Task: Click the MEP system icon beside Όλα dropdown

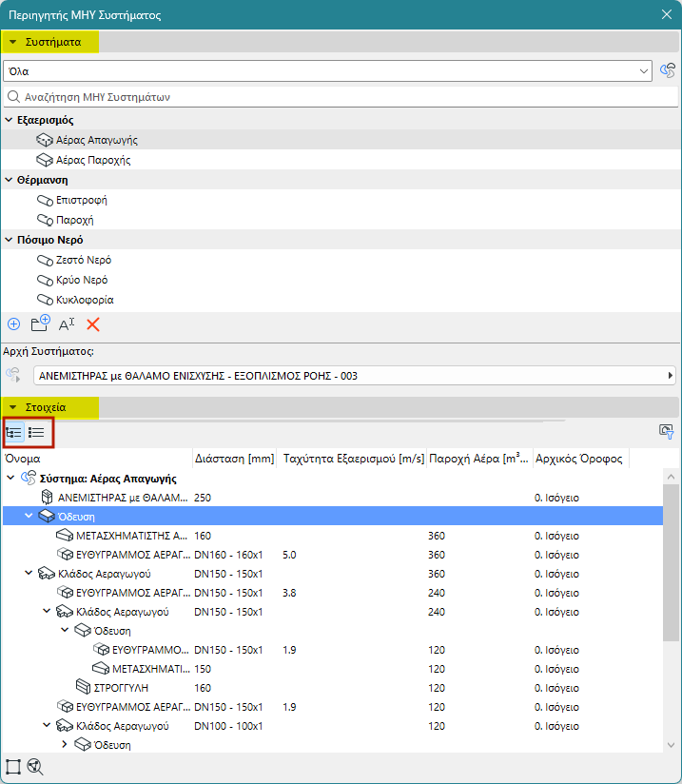Action: coord(668,71)
